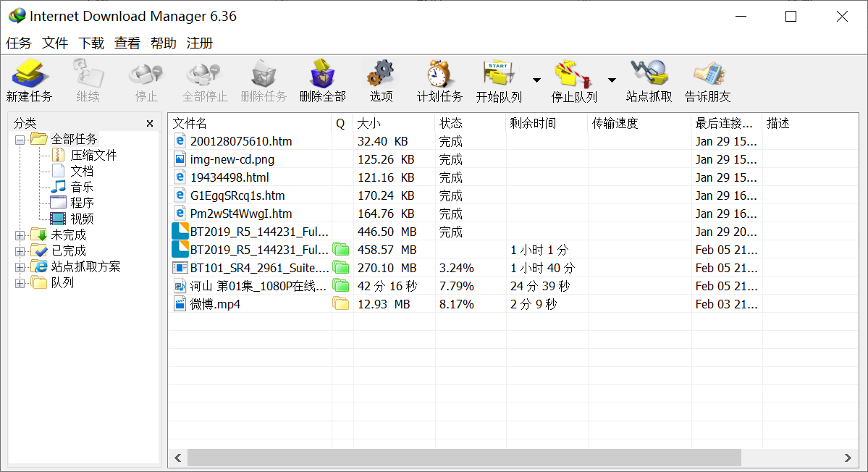
Task: Click the 停止队列 stop queue icon
Action: [573, 74]
